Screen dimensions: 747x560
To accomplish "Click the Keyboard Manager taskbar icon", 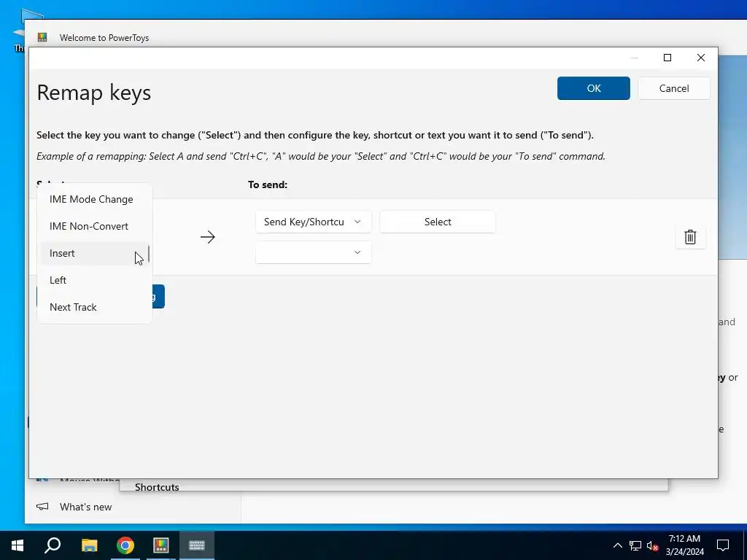I will pos(197,545).
